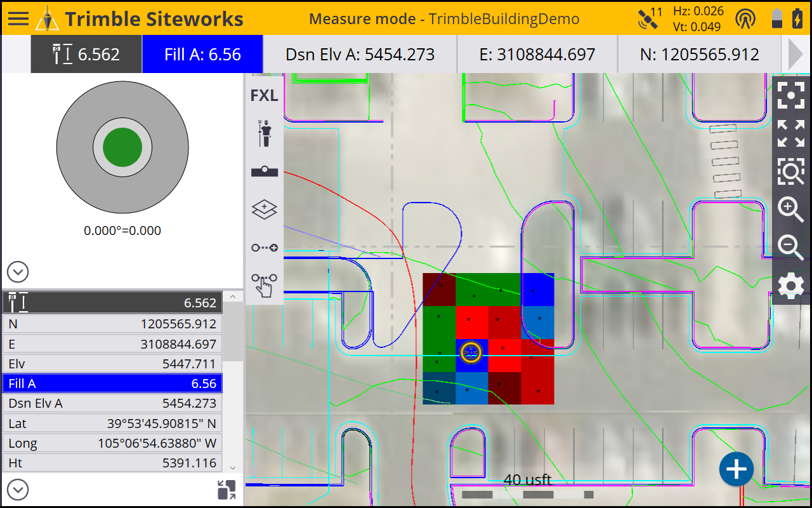The height and width of the screenshot is (508, 812).
Task: Click the N coordinate row in list
Action: click(112, 324)
